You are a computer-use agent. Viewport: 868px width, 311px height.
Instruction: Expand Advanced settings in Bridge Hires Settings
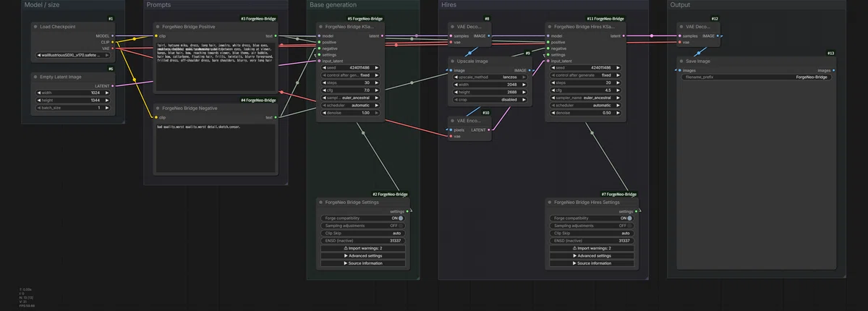[x=591, y=255]
